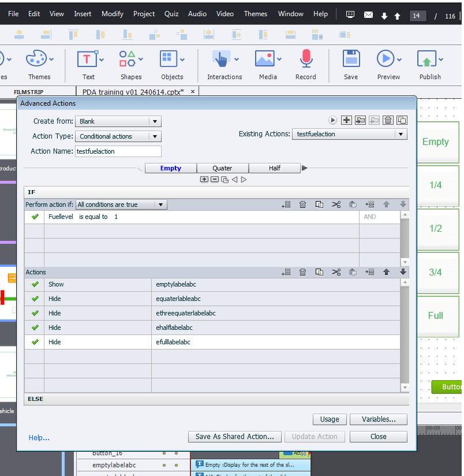The width and height of the screenshot is (464, 476).
Task: Switch to the Half decision tab
Action: 275,168
